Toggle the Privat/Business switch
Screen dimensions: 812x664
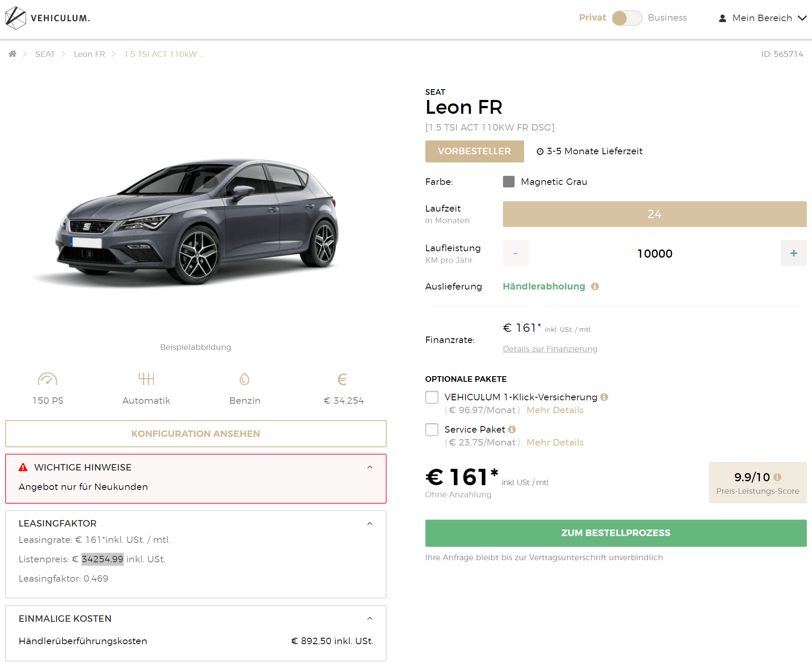627,18
